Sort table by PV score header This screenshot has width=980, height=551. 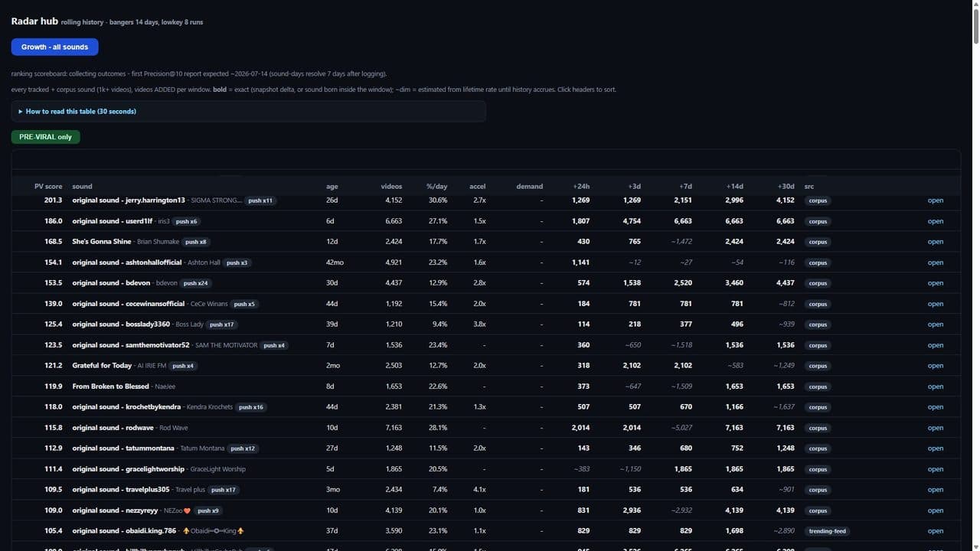(x=48, y=187)
